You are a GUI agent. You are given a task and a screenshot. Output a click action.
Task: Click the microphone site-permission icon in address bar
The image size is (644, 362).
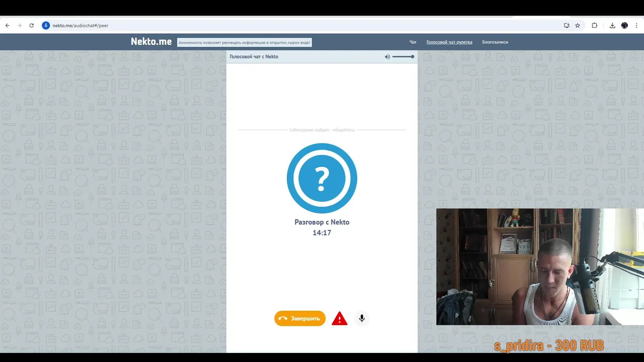[x=46, y=25]
